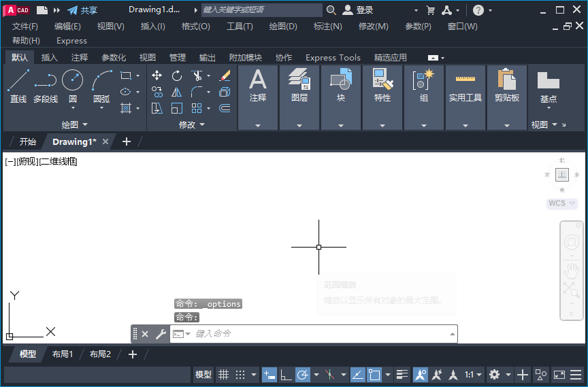This screenshot has height=387, width=588.
Task: Toggle object snap tracking
Action: tap(357, 374)
